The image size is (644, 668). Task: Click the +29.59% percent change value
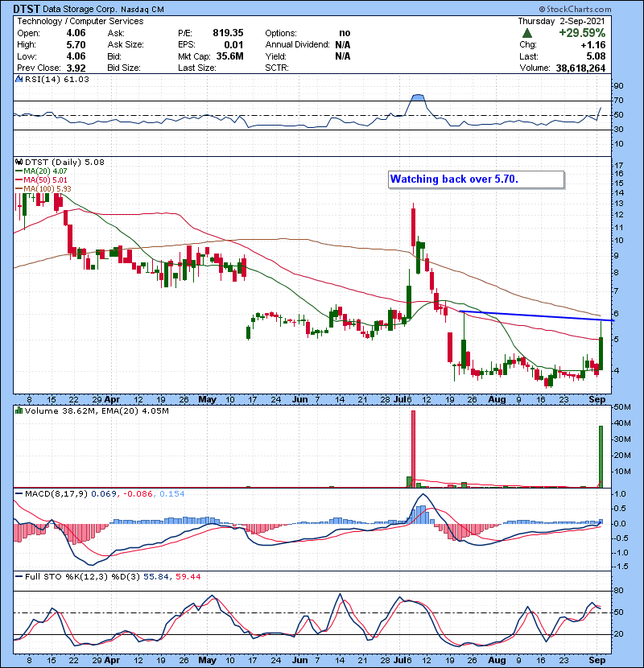[x=582, y=33]
